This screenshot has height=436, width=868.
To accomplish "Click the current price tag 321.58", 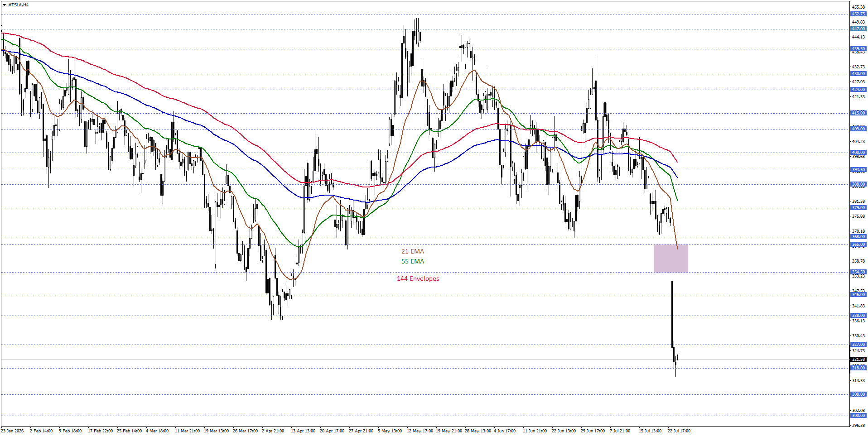I will [858, 359].
